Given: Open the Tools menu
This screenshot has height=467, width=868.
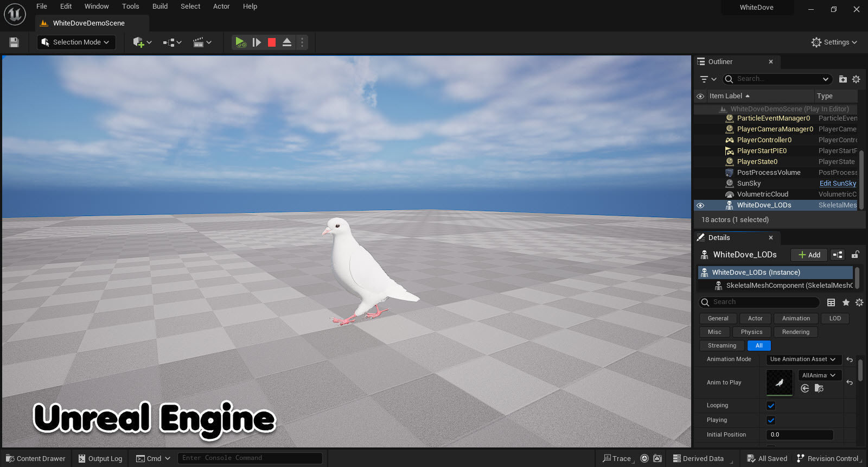Looking at the screenshot, I should (x=130, y=7).
